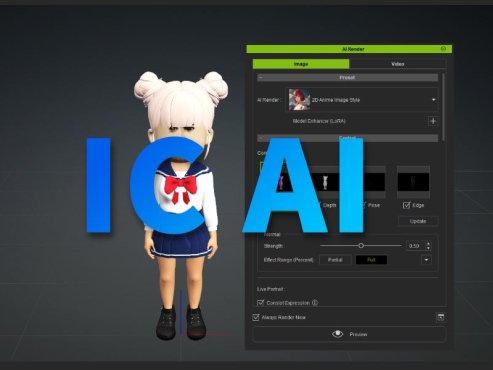
Task: Click the info icon in AI Render title bar
Action: pos(443,49)
